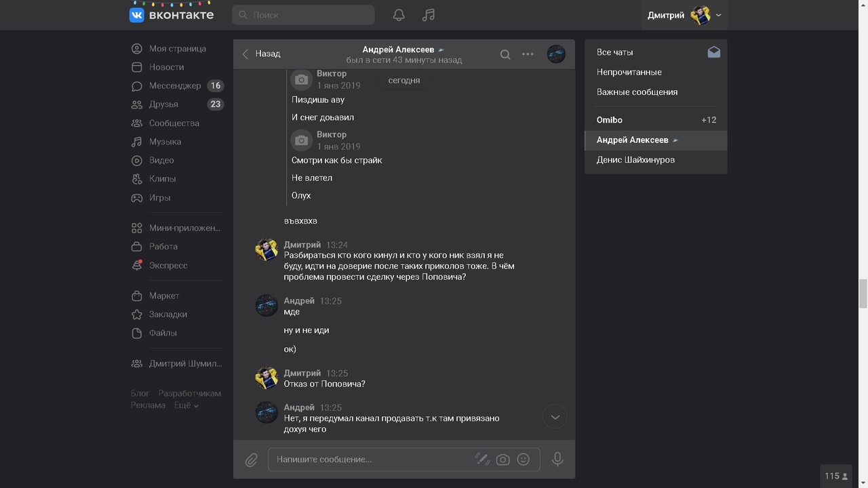
Task: Open notifications bell icon
Action: point(399,15)
